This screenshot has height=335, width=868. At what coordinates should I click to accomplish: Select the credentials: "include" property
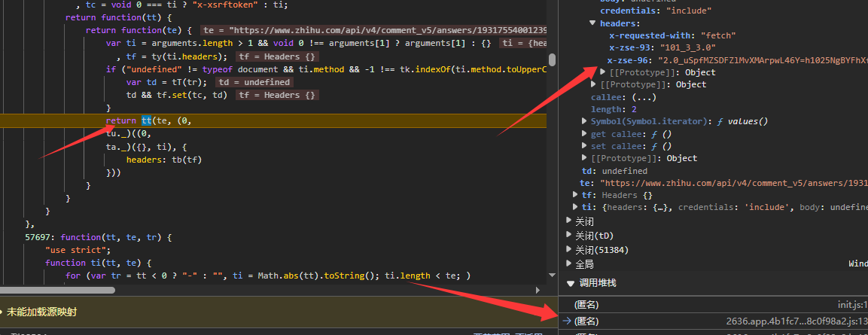pos(656,11)
